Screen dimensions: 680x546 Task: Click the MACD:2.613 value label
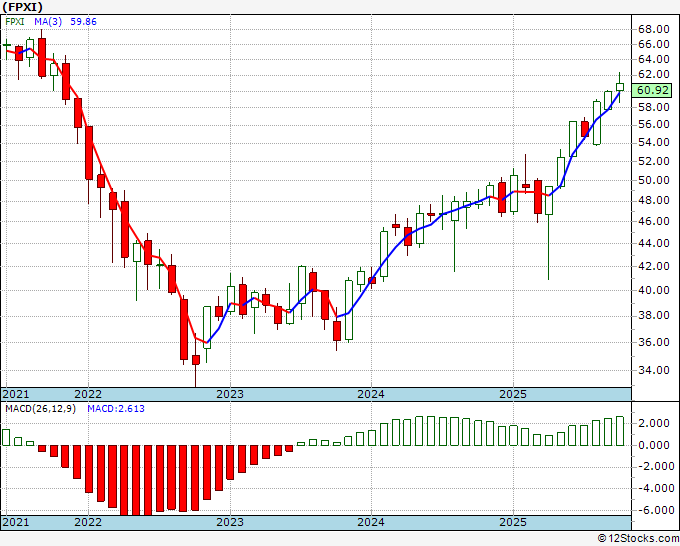click(x=116, y=409)
